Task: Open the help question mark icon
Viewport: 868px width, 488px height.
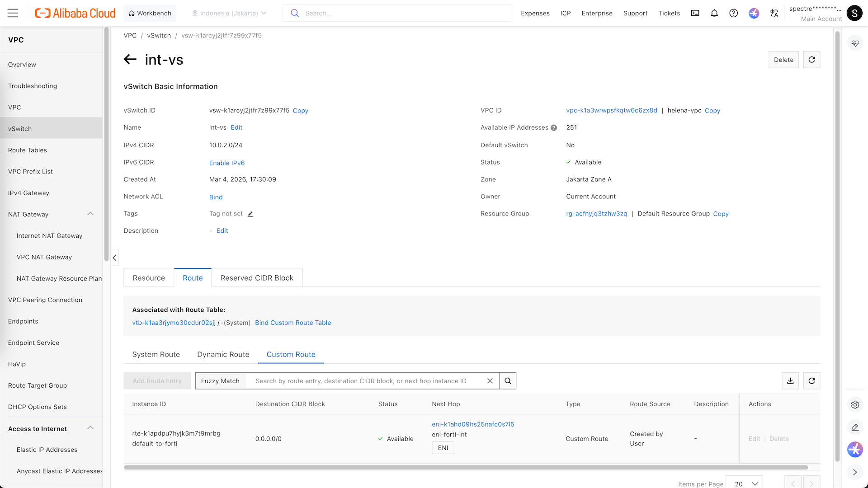Action: click(733, 13)
